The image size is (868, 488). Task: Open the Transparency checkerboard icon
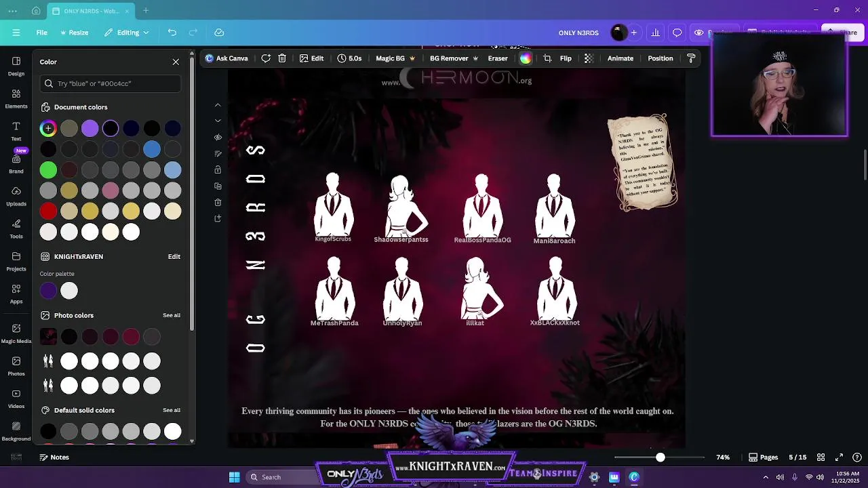(589, 58)
